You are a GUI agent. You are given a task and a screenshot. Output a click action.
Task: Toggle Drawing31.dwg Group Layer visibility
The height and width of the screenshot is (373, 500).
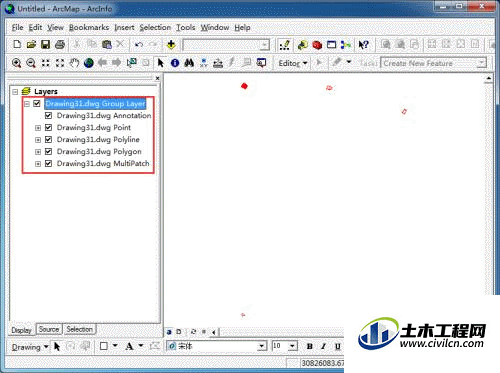(37, 104)
